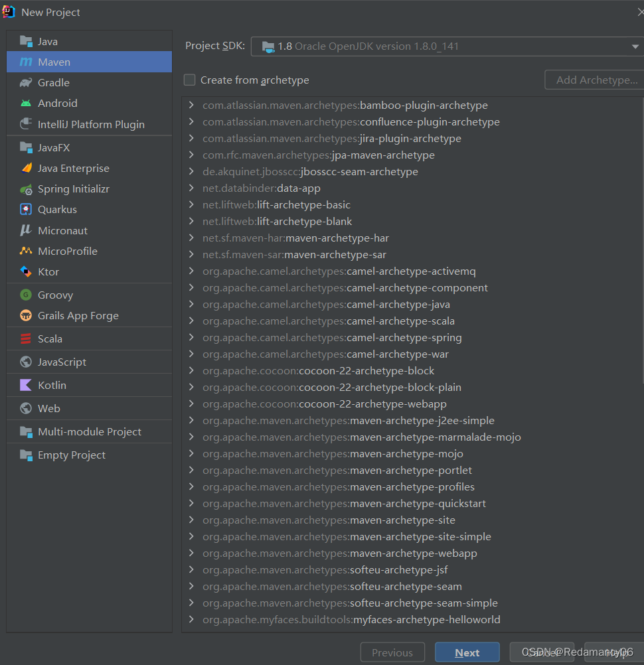Click the Cancel button
Viewport: 644px width, 665px height.
542,652
